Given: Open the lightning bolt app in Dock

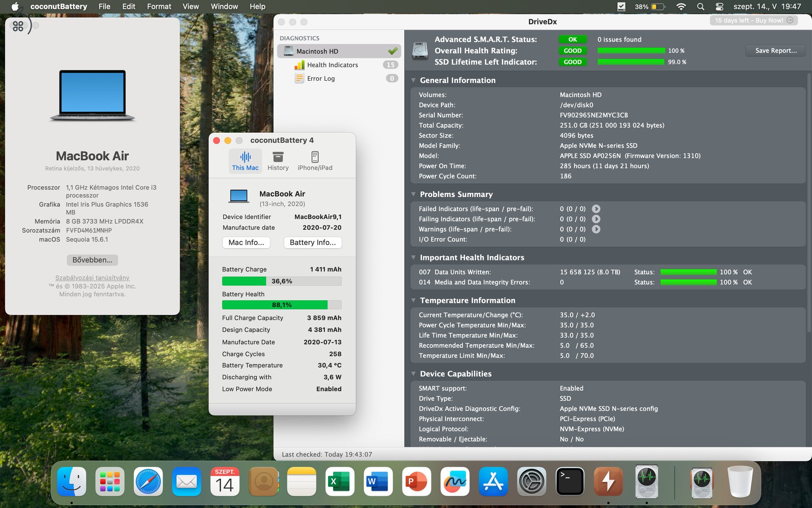Looking at the screenshot, I should 608,482.
